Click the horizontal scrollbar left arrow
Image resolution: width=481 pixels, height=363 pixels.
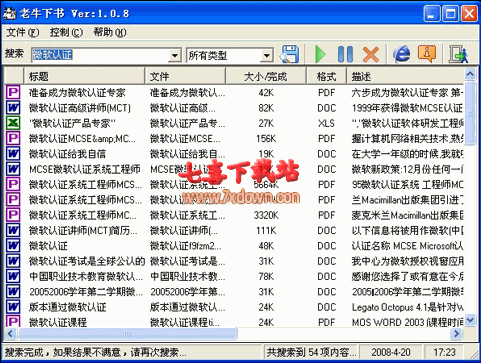(10, 333)
